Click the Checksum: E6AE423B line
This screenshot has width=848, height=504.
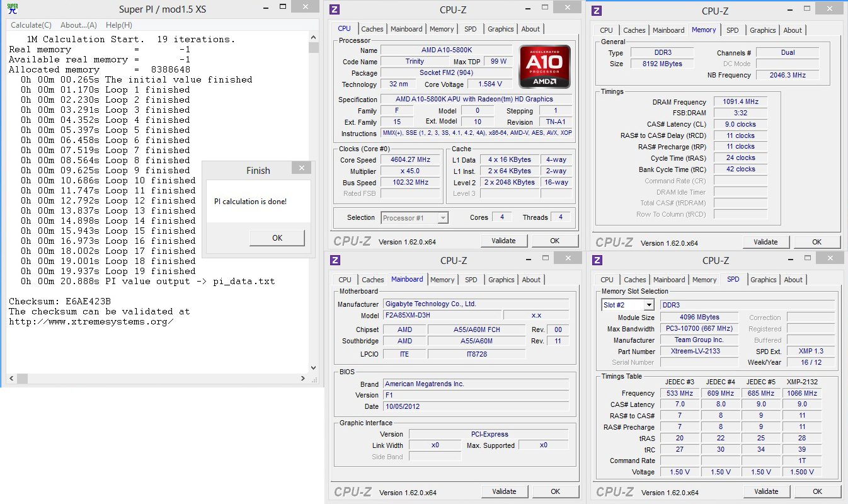tap(60, 301)
